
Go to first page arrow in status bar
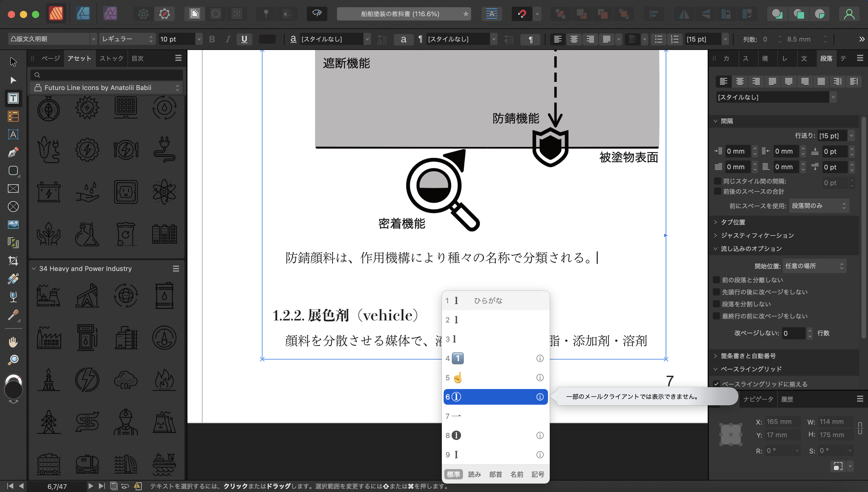click(x=10, y=486)
